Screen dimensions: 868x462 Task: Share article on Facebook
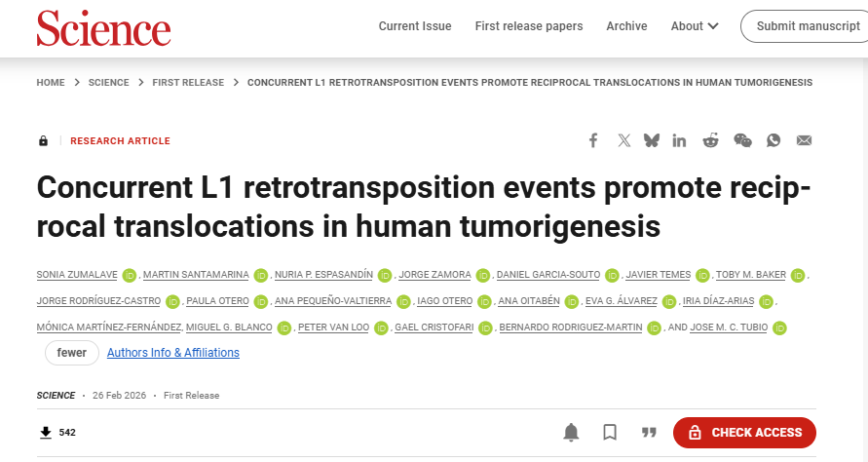(592, 140)
